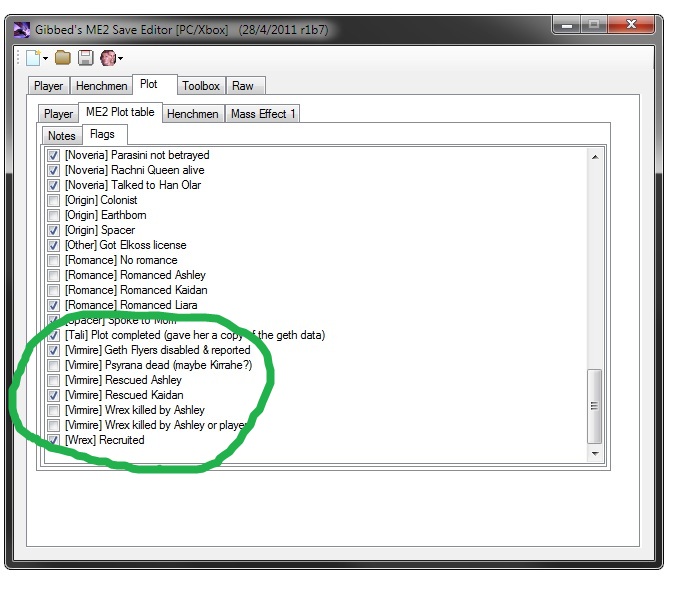Click the head morph face icon
The image size is (689, 591).
[108, 58]
